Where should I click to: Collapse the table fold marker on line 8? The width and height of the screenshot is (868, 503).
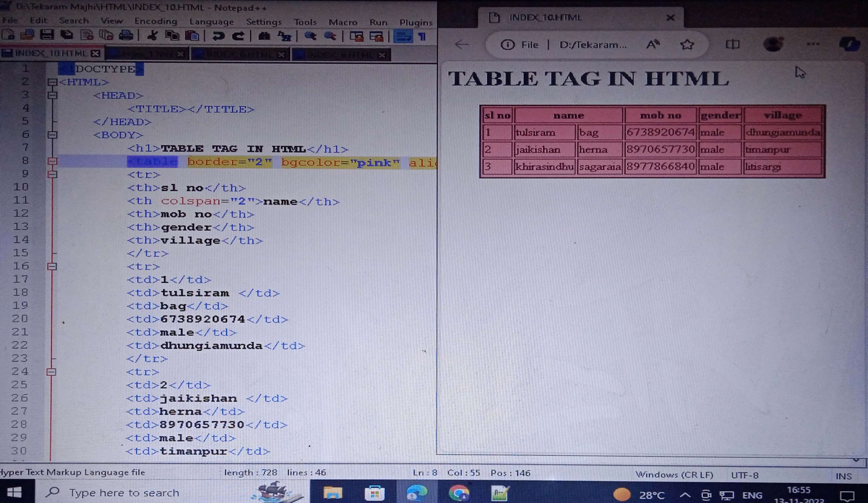pos(52,161)
